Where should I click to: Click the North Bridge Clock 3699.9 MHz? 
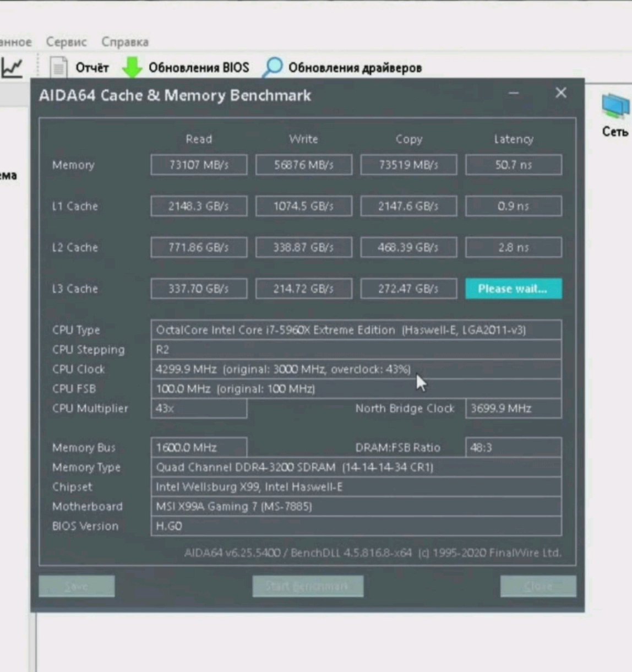tap(514, 409)
